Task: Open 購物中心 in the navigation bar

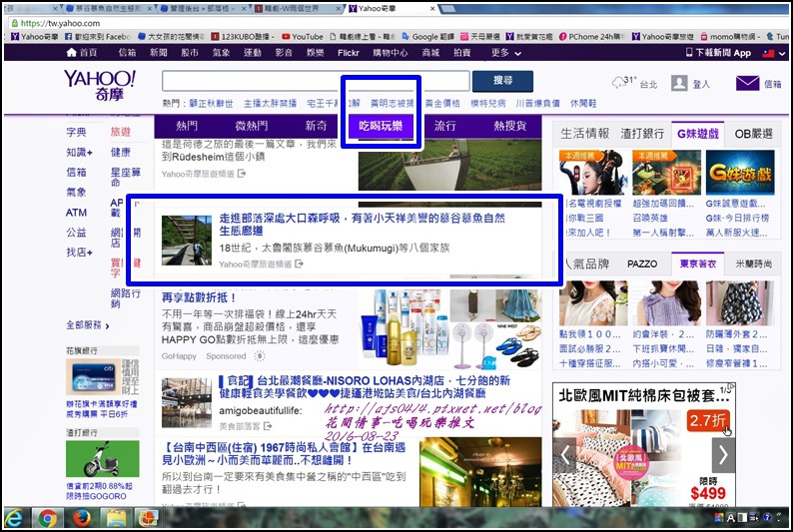Action: coord(390,53)
